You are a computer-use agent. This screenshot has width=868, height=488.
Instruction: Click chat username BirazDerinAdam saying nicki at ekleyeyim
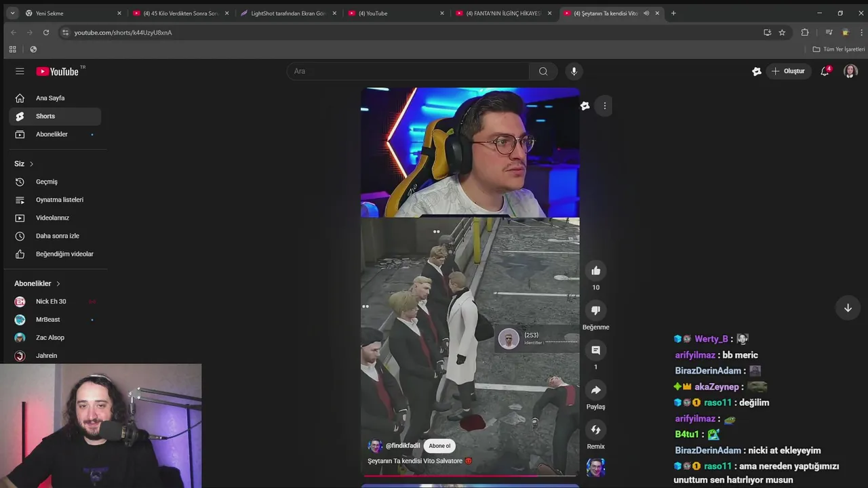708,451
